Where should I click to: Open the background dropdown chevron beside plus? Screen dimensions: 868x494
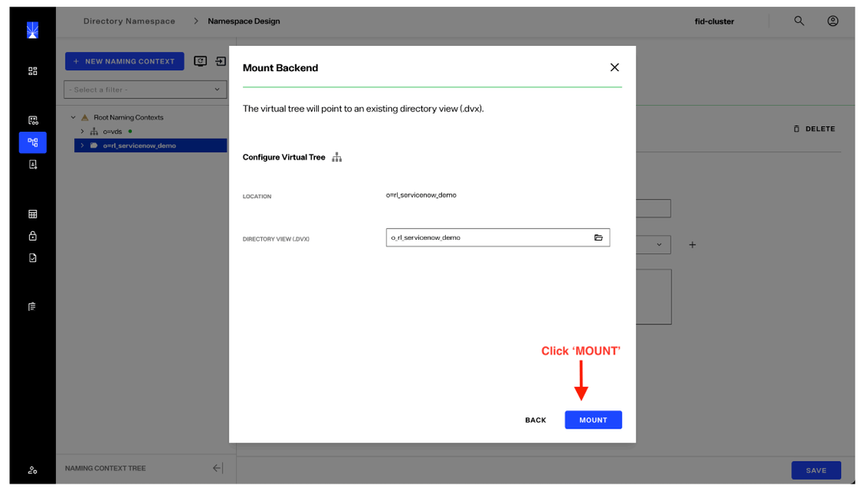tap(659, 245)
